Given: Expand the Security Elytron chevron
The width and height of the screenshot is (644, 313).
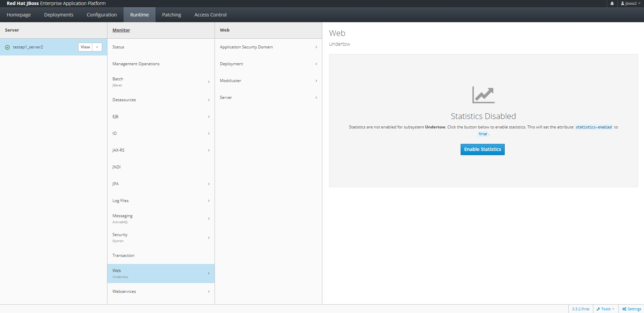Looking at the screenshot, I should pos(209,238).
